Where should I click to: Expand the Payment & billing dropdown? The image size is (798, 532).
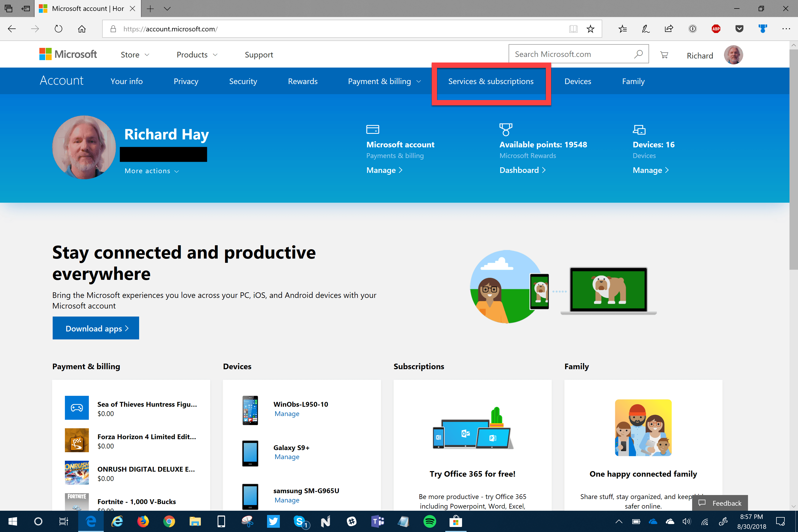pyautogui.click(x=384, y=81)
